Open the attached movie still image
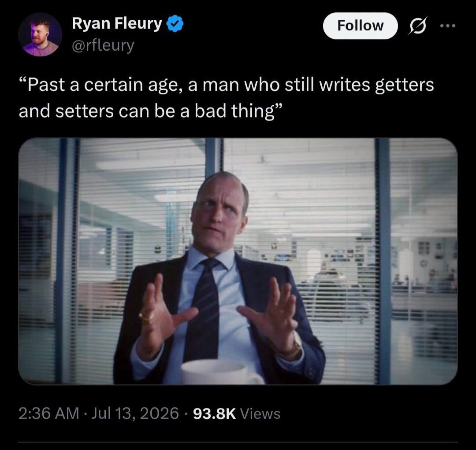 238,262
